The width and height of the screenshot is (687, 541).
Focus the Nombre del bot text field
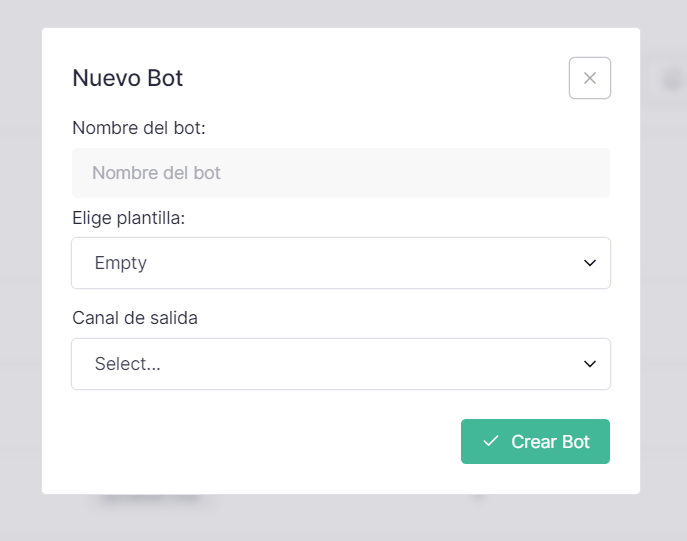point(341,173)
